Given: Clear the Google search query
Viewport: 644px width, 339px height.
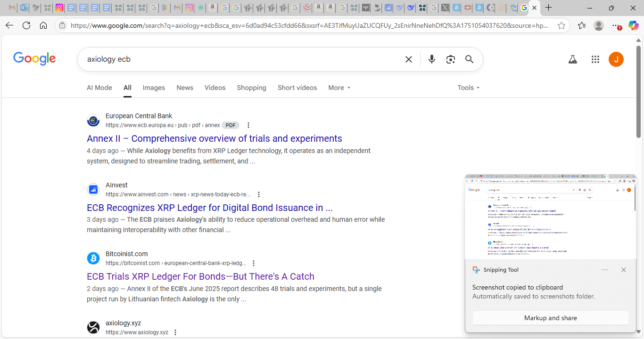Looking at the screenshot, I should pyautogui.click(x=409, y=59).
